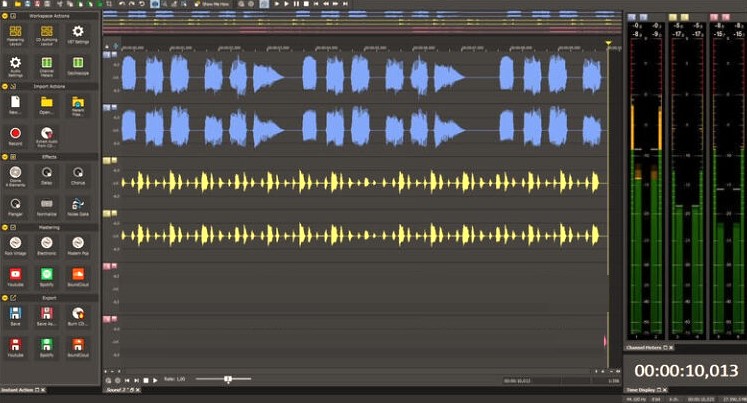The height and width of the screenshot is (403, 747).
Task: Collapse the Effects section
Action: [x=5, y=157]
